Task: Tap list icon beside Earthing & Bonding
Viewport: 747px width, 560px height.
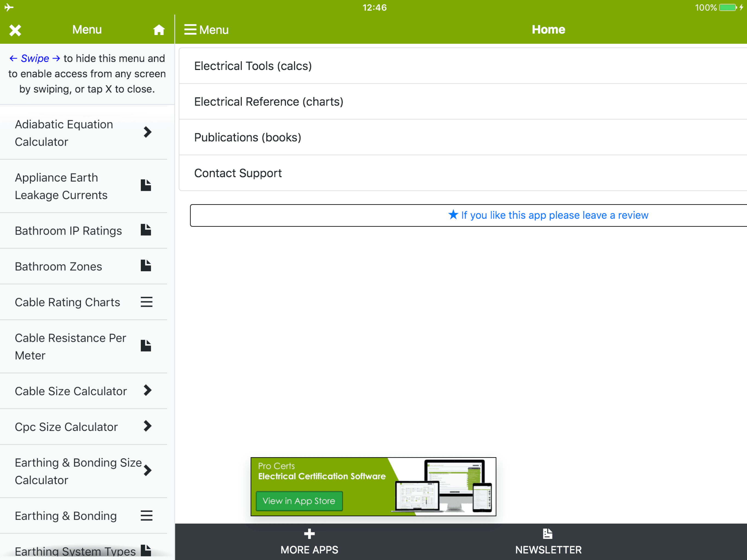Action: (146, 516)
